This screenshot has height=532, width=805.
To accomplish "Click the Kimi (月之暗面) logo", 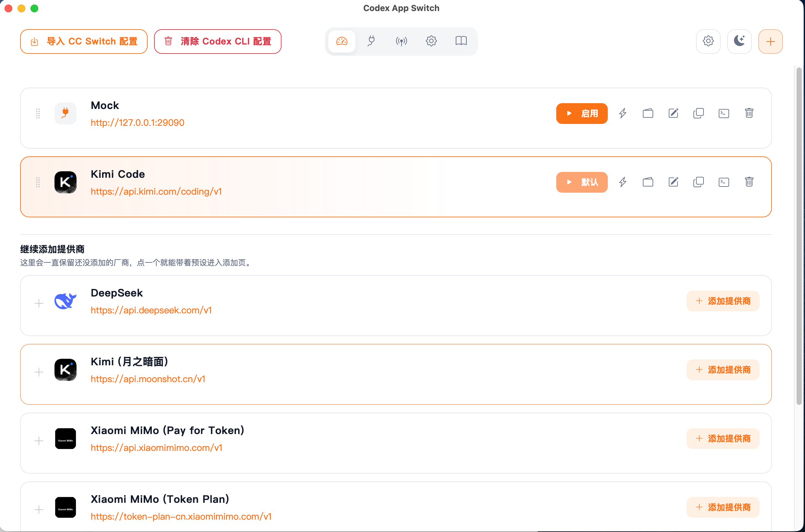I will pos(66,370).
